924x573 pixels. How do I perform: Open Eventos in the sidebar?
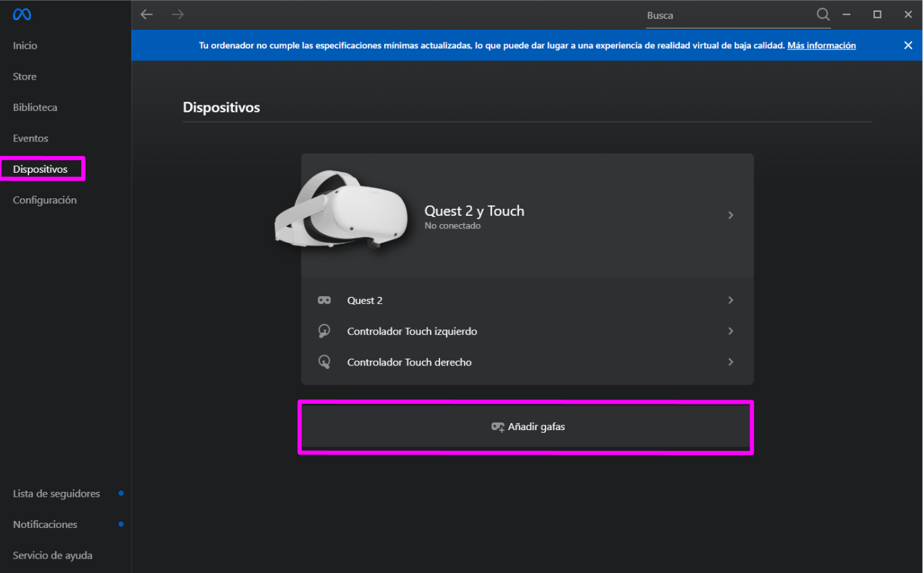pyautogui.click(x=30, y=138)
